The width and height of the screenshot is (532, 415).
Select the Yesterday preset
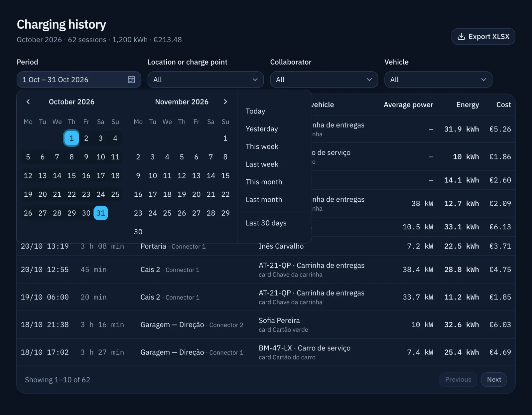pyautogui.click(x=262, y=129)
